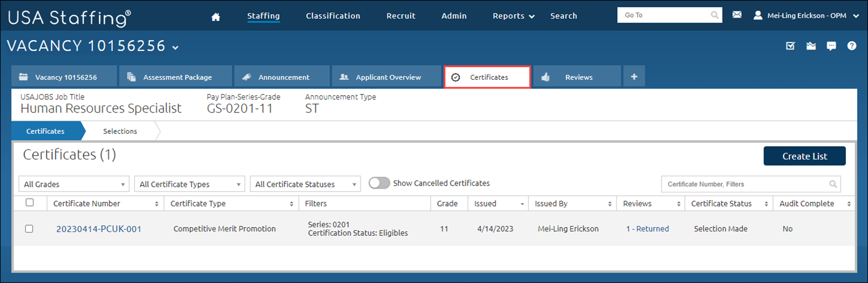The height and width of the screenshot is (283, 868).
Task: Select all certificates header checkbox
Action: [x=30, y=202]
